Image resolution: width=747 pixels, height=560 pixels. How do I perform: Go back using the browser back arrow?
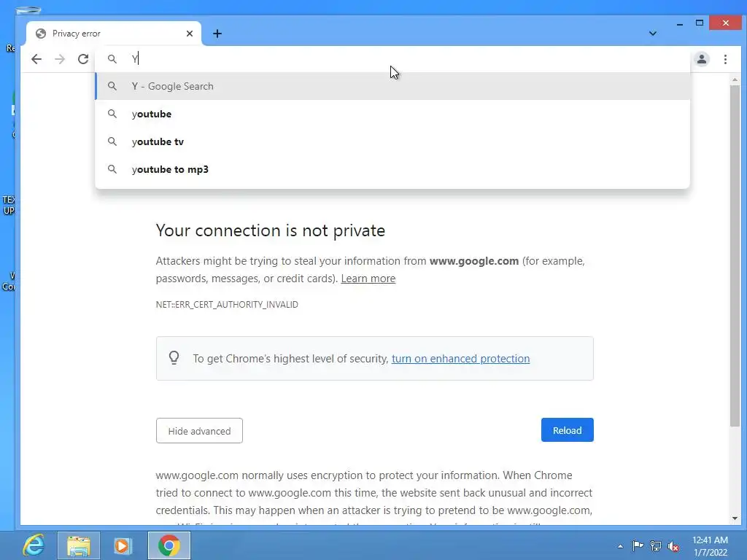(x=36, y=59)
